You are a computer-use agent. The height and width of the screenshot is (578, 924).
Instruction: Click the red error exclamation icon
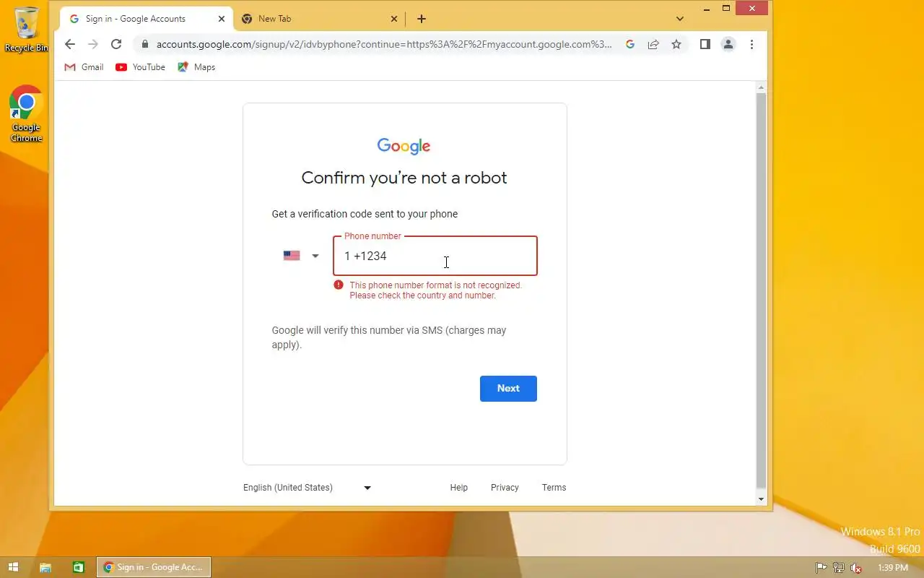(x=339, y=285)
